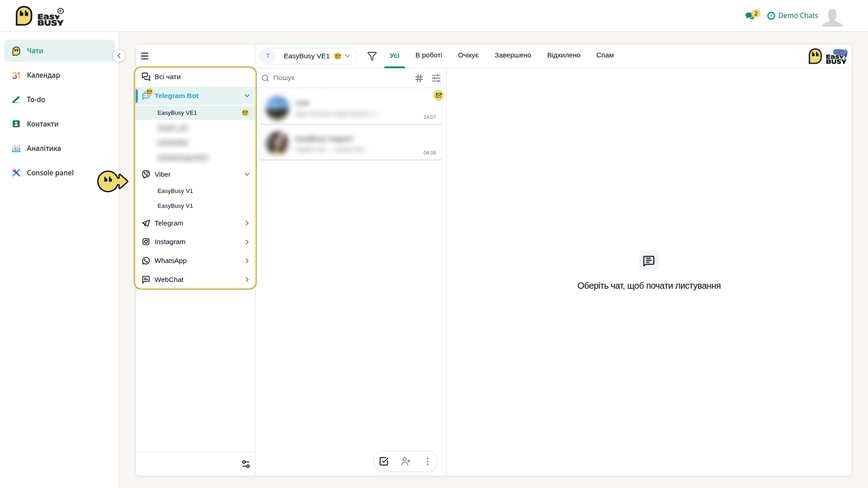Click the add user icon
The height and width of the screenshot is (488, 868).
[406, 462]
